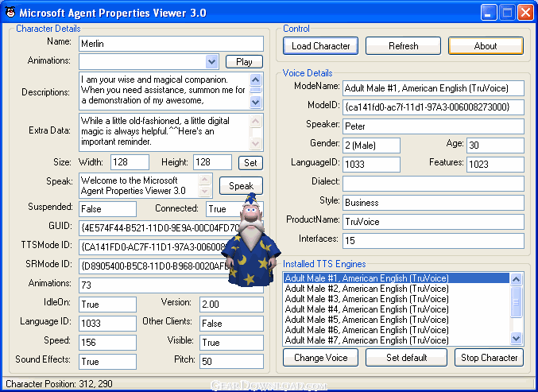This screenshot has width=538, height=392.
Task: Select Adult Male #6 TruVoice engine
Action: click(397, 329)
